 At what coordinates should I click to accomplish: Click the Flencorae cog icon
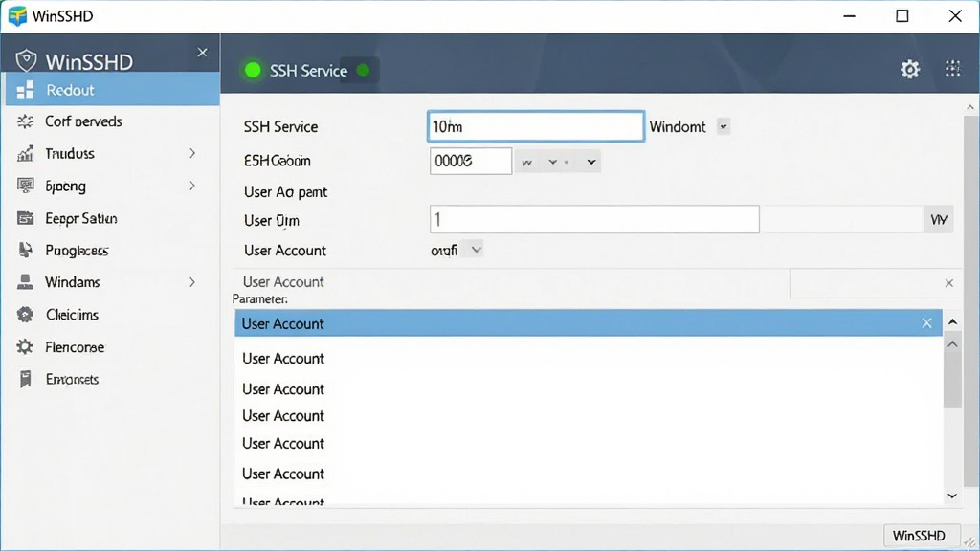[x=25, y=346]
